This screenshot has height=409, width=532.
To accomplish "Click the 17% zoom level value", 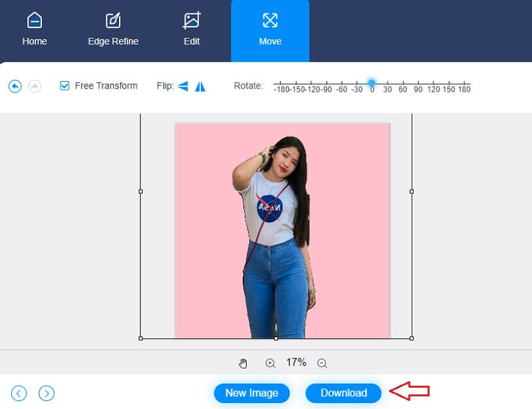I will (296, 363).
